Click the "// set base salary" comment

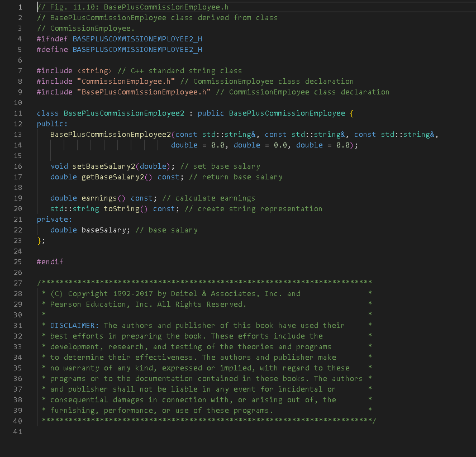(x=220, y=166)
